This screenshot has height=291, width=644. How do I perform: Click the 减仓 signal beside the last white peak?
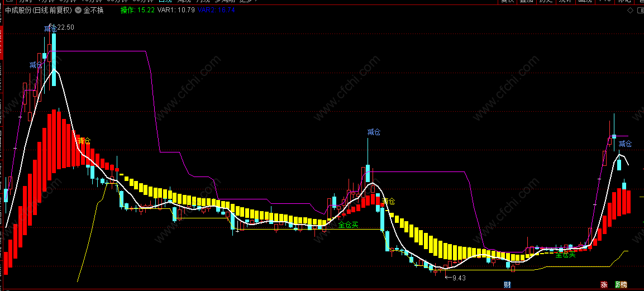point(625,144)
